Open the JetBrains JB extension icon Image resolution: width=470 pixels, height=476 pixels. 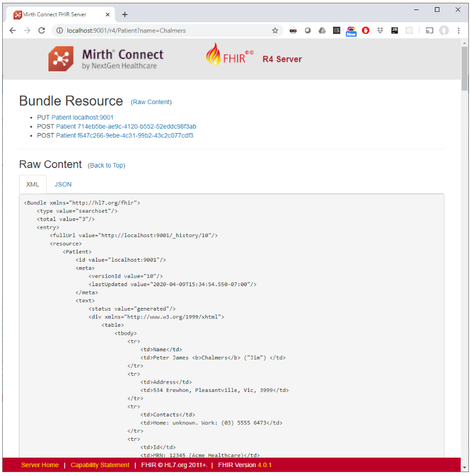(x=394, y=31)
